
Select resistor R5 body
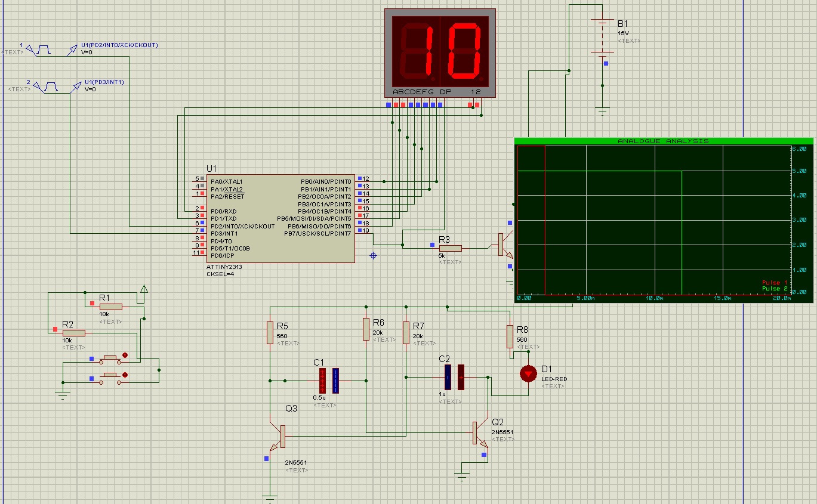pyautogui.click(x=270, y=332)
